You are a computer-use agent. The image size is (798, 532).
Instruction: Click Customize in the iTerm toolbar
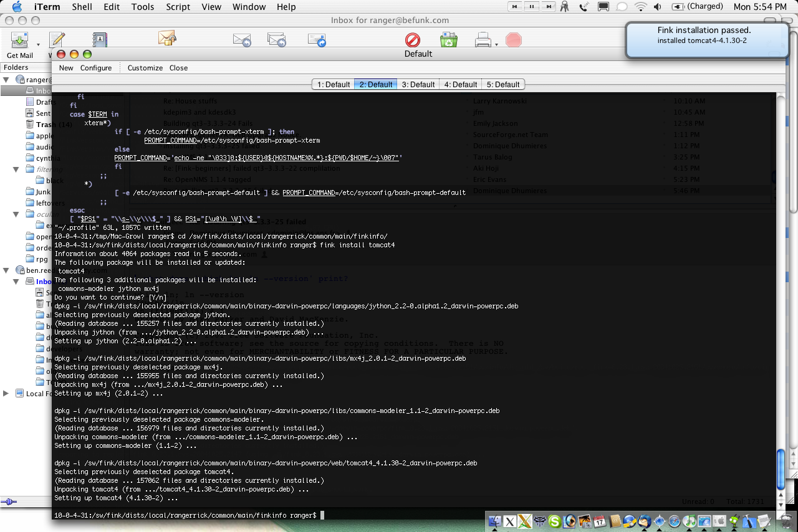point(145,68)
